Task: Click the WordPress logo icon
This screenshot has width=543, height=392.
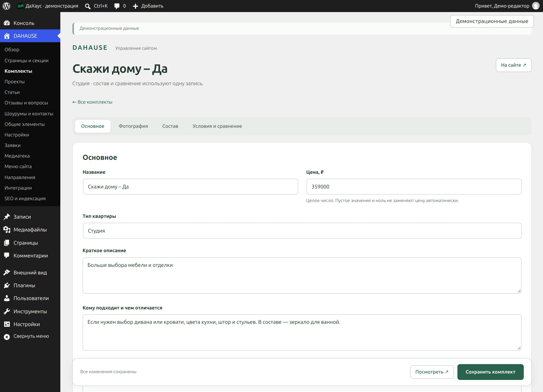Action: 6,6
